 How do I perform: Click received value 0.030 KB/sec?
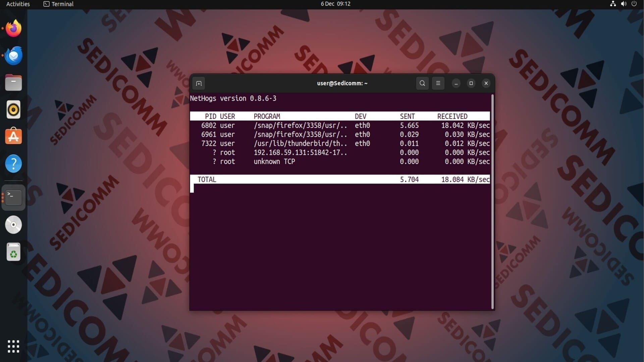tap(467, 134)
